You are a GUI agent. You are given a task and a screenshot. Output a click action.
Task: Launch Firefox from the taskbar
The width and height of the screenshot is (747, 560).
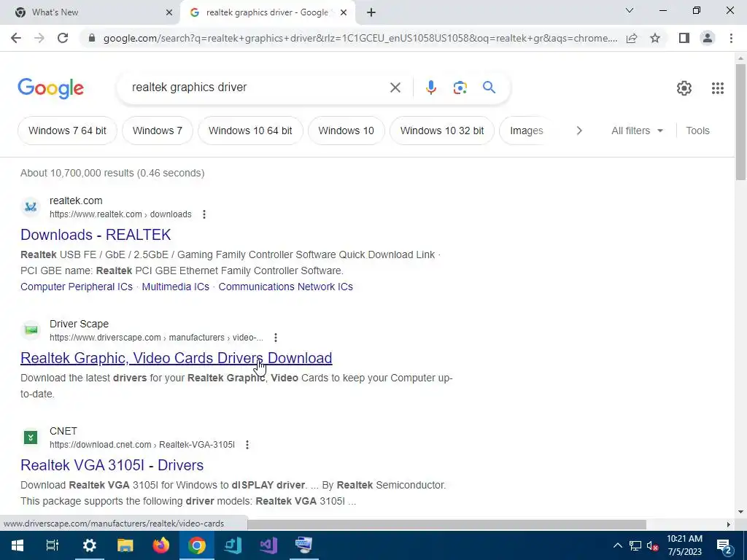point(161,545)
